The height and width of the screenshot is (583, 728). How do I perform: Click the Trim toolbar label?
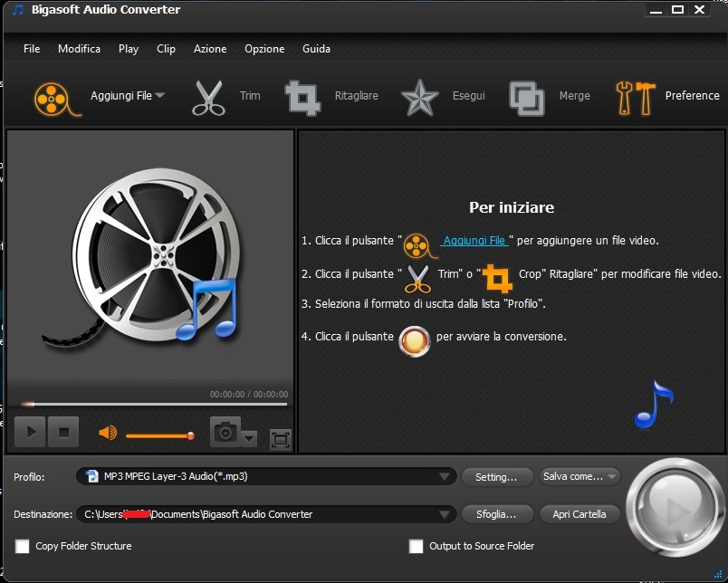250,96
